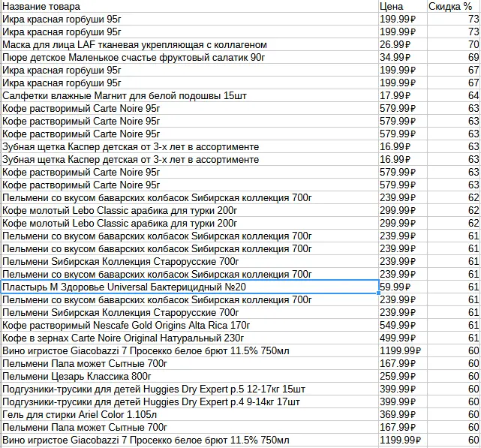Select the discount cell in the Пластырь row

click(454, 287)
